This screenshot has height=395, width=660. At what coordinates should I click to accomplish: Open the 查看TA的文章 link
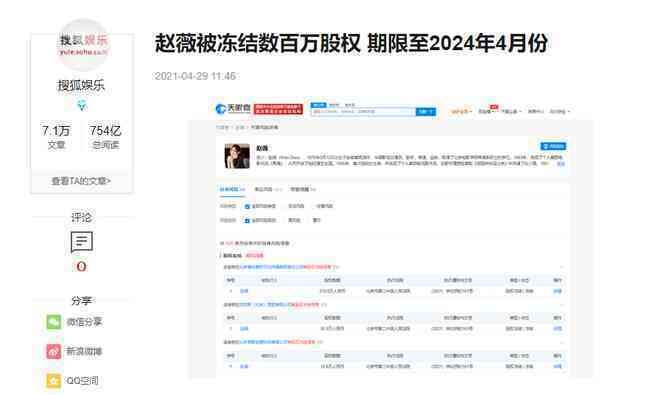[81, 181]
